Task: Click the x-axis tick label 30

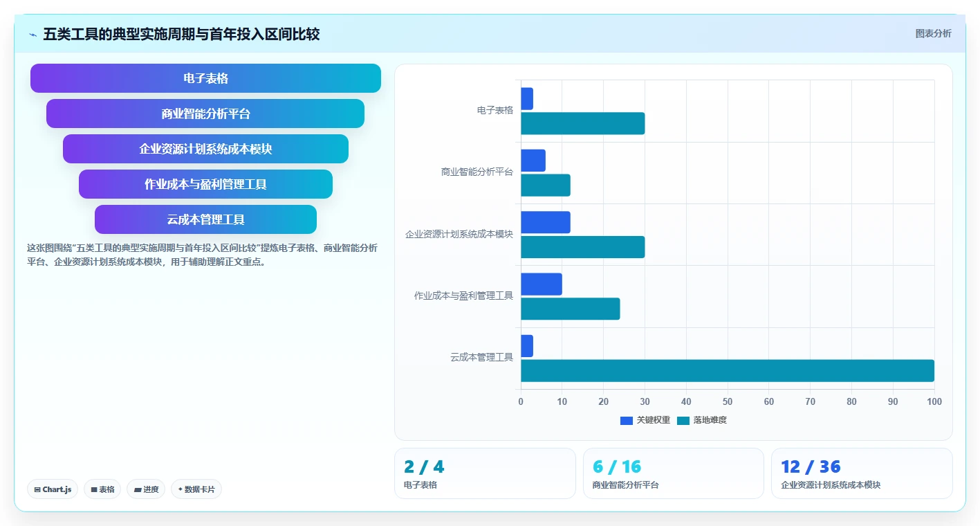Action: click(645, 401)
